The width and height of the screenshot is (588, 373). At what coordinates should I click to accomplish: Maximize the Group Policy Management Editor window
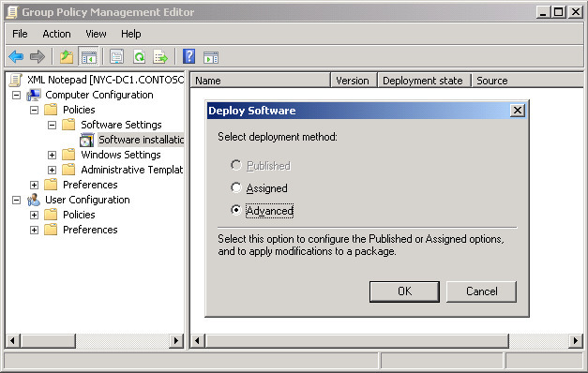(x=559, y=12)
